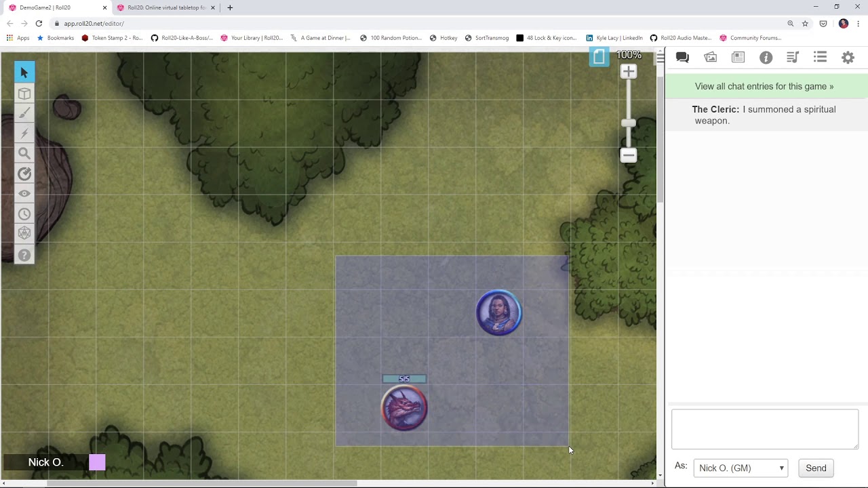Select the arrow Select tool
The image size is (868, 488).
(x=24, y=73)
